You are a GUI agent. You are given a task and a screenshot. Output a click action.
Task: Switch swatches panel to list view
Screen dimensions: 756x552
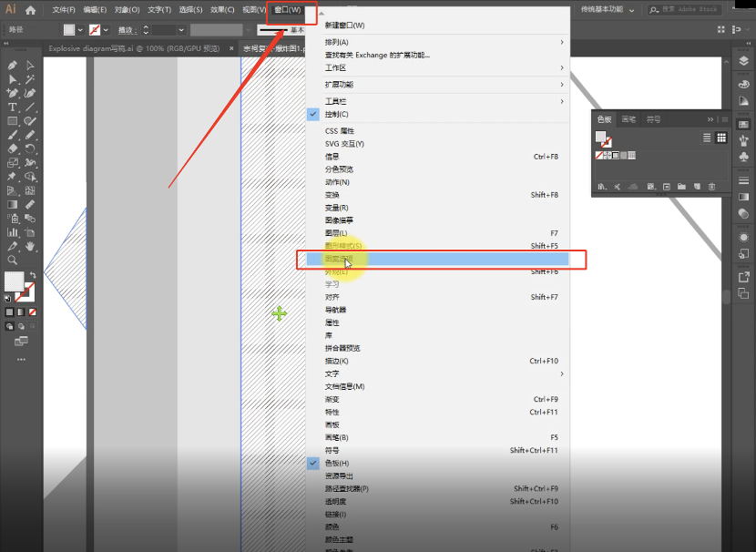click(707, 138)
